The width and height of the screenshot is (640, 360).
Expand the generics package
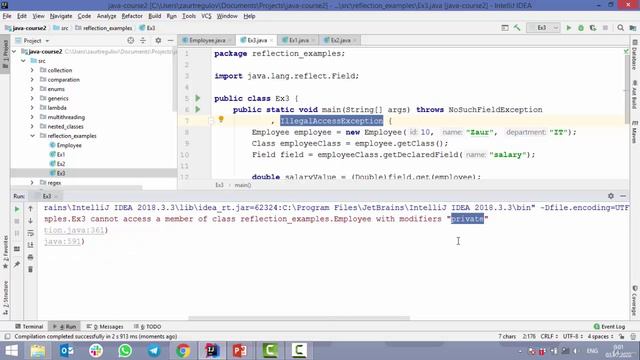32,98
